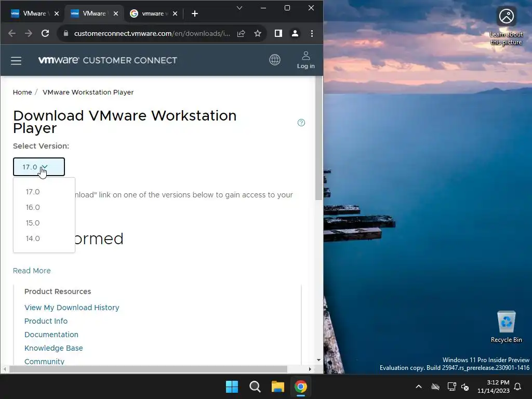Open a new browser tab

coord(195,14)
